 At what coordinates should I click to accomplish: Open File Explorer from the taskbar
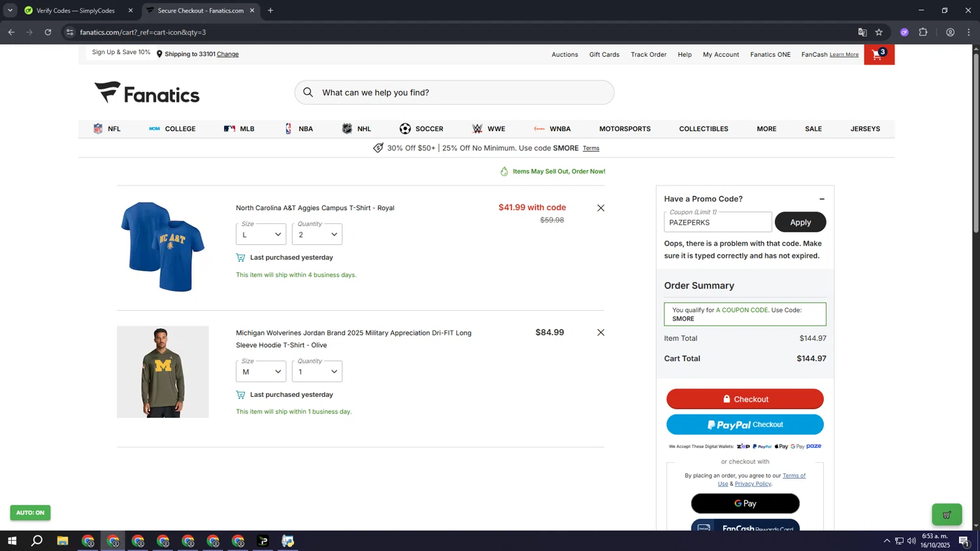click(63, 541)
